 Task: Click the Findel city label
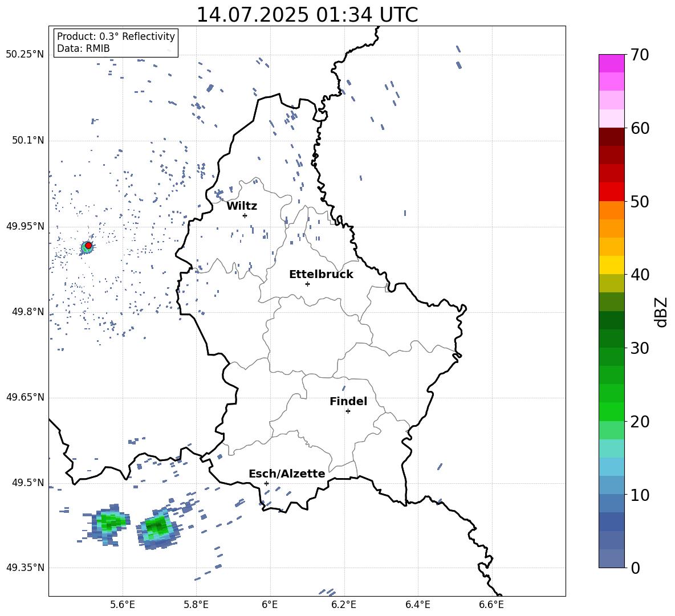click(348, 401)
